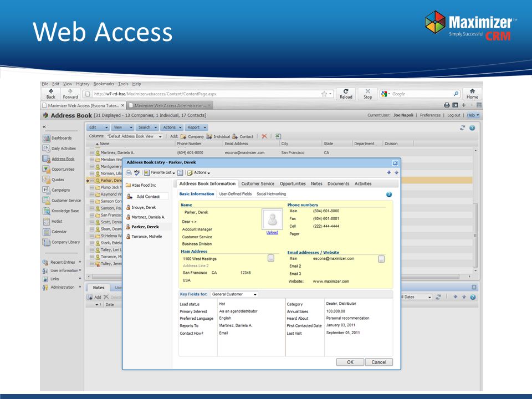Open the Actions dropdown in the entry dialog
The height and width of the screenshot is (399, 532).
pyautogui.click(x=199, y=173)
